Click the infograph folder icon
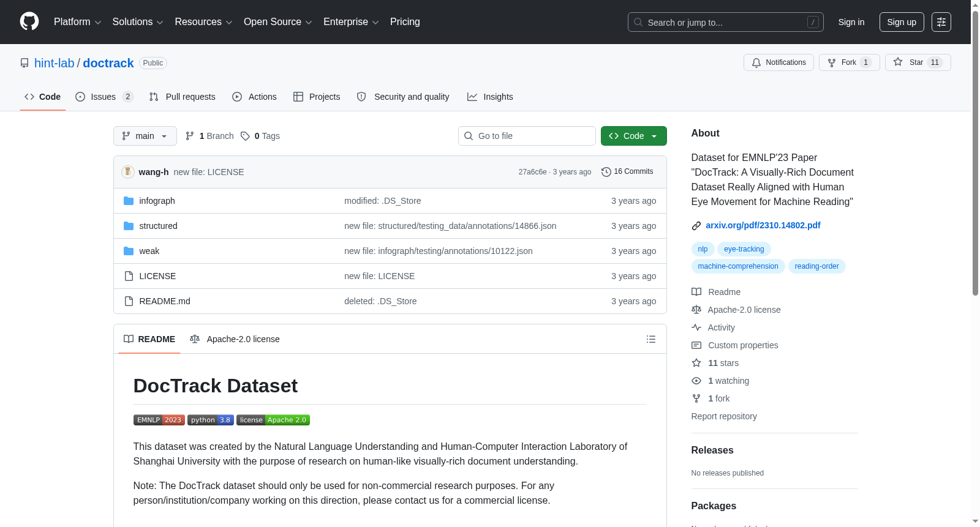This screenshot has height=527, width=980. pos(129,201)
